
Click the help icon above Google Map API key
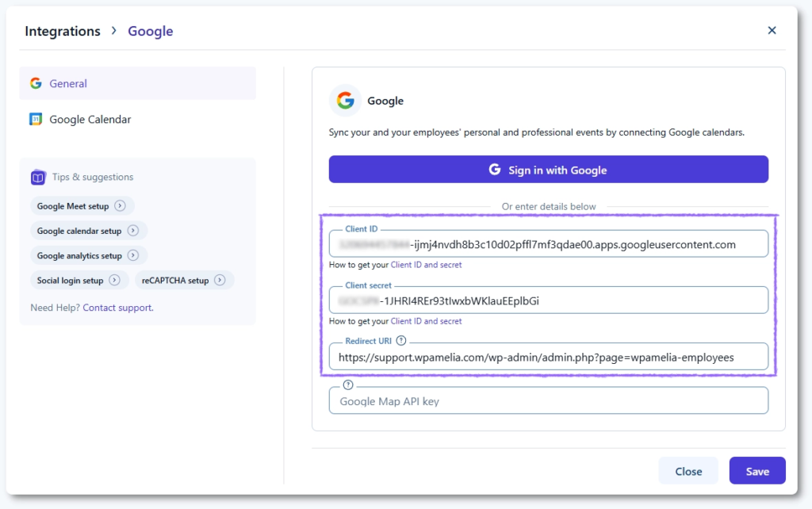pos(347,385)
